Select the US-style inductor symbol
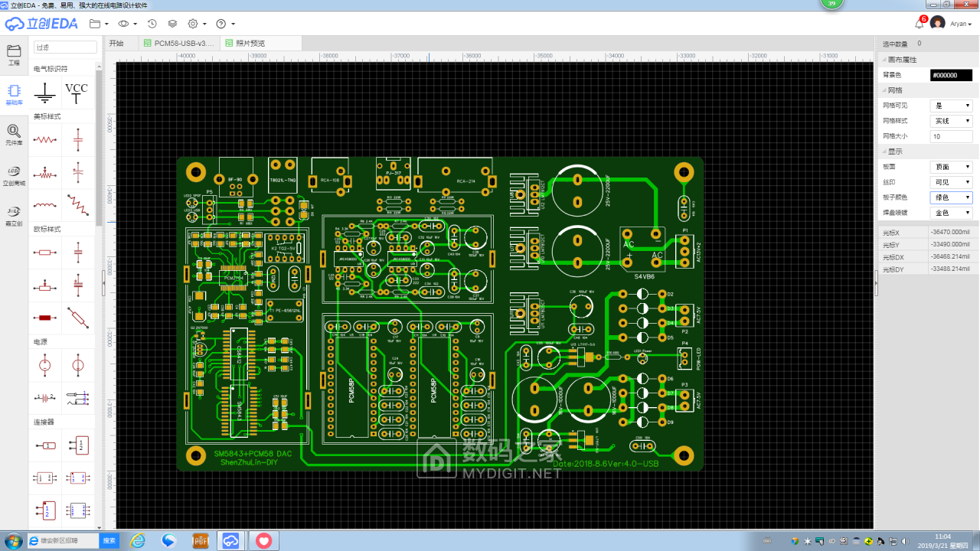 46,204
